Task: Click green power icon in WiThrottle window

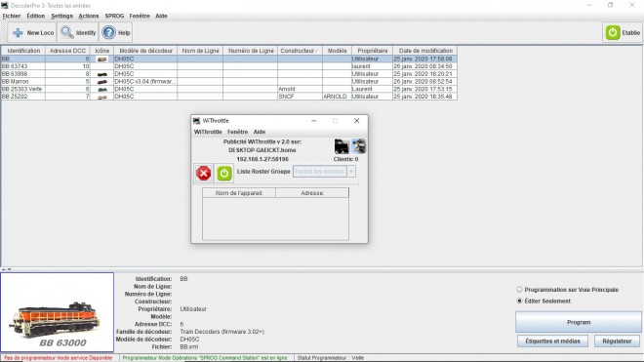Action: [x=224, y=173]
